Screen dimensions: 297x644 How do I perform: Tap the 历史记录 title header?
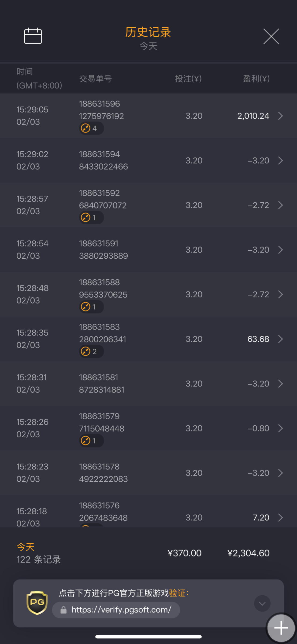[x=148, y=32]
